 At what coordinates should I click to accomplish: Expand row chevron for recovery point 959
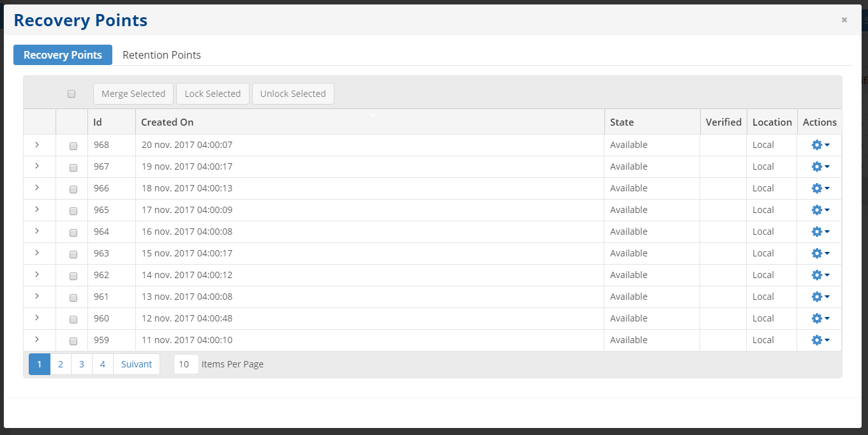[x=37, y=340]
